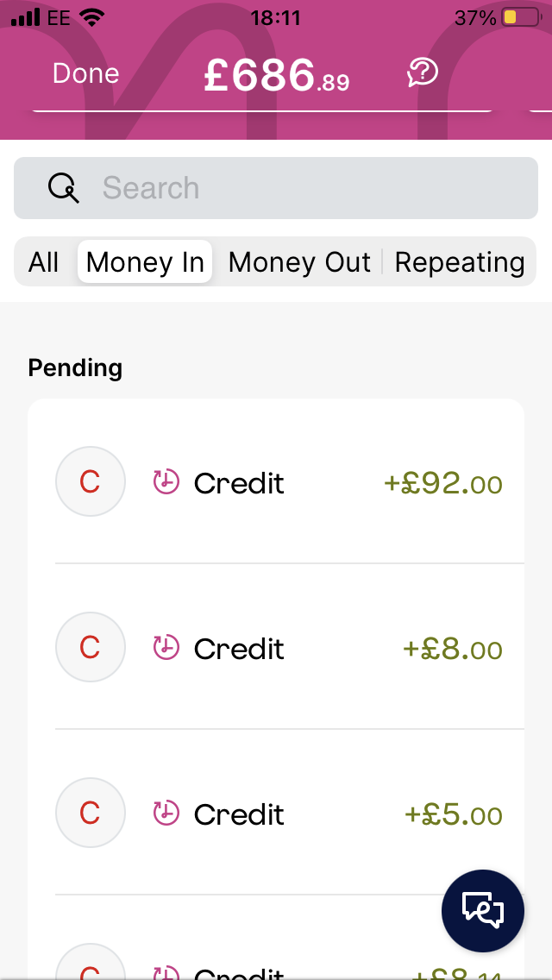Tap the C avatar of the £5.00 credit
The width and height of the screenshot is (552, 980).
[91, 813]
